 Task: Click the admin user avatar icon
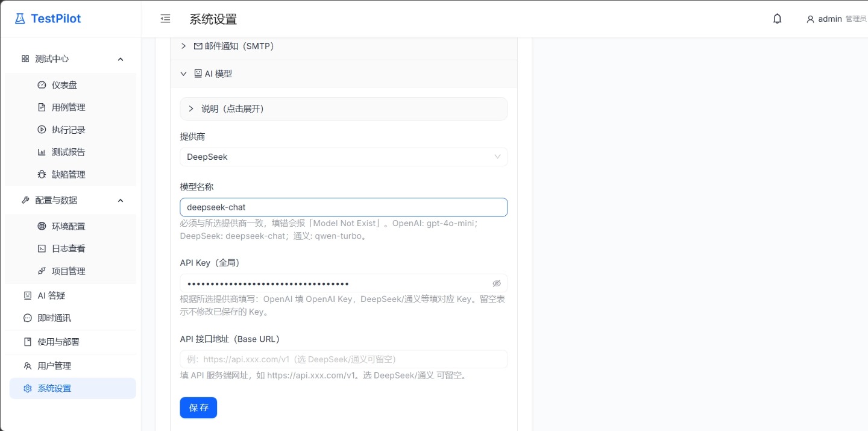[x=810, y=19]
